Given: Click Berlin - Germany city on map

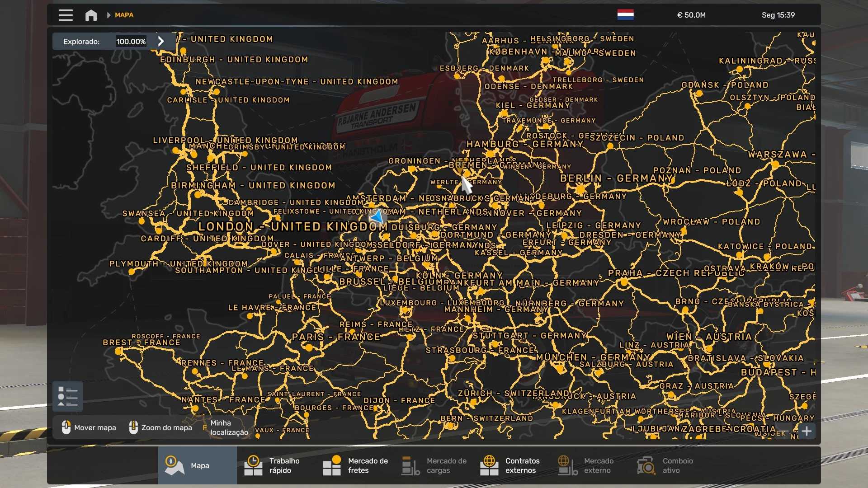Looking at the screenshot, I should tap(617, 178).
